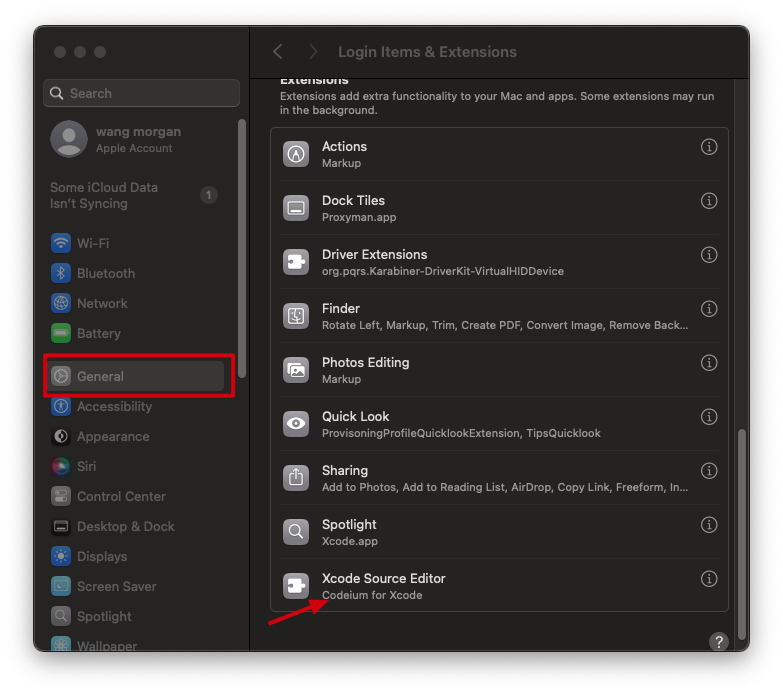Open Sharing extension info button

point(709,470)
